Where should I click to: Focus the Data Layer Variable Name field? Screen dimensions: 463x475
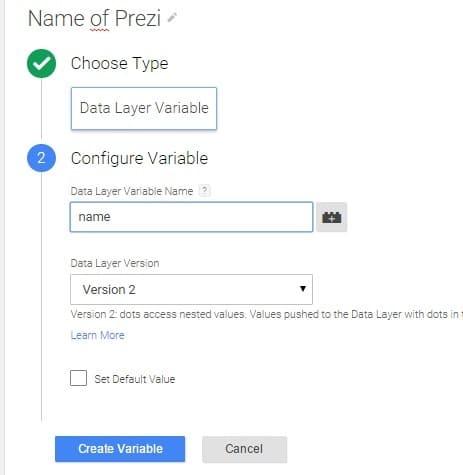[x=191, y=217]
